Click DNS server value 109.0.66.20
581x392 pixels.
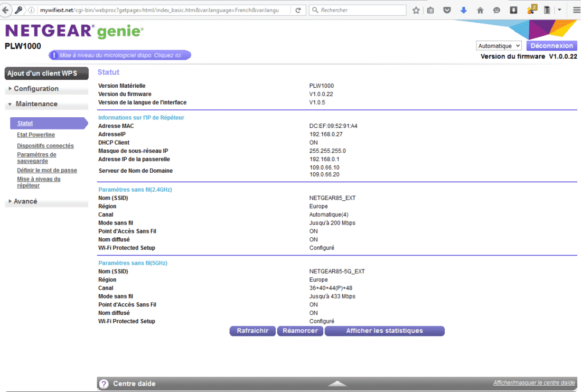click(324, 174)
